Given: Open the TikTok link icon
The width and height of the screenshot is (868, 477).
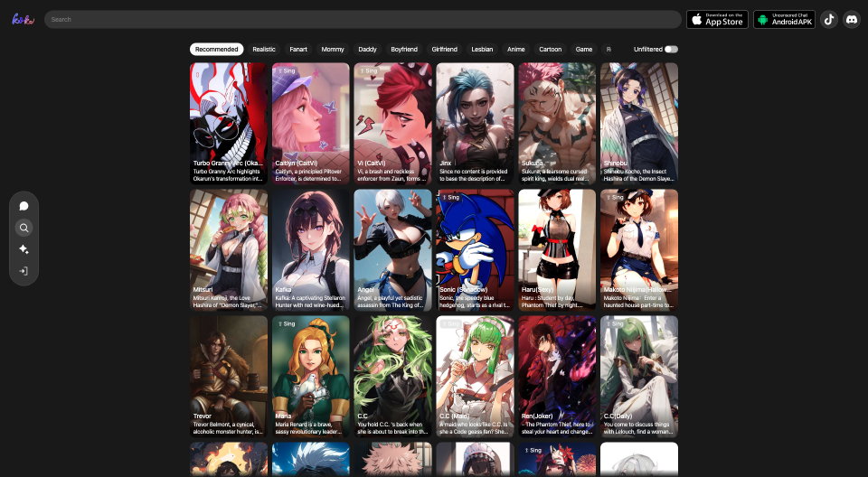Looking at the screenshot, I should (829, 19).
